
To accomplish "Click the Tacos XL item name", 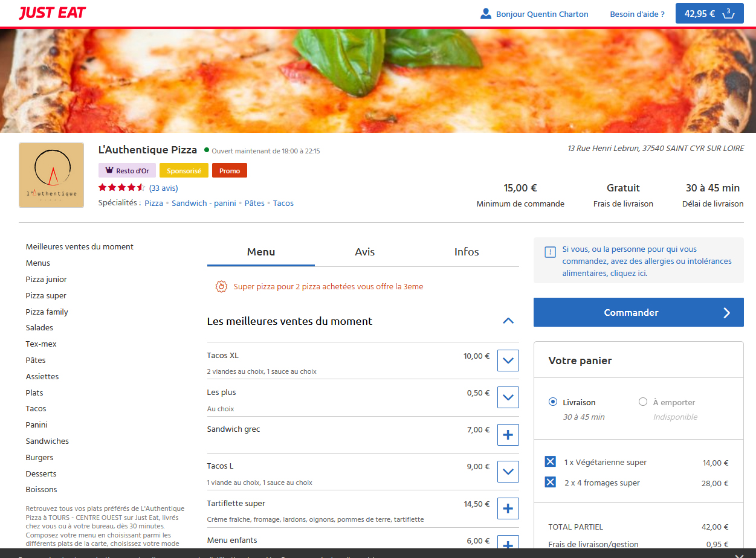I will pyautogui.click(x=223, y=356).
